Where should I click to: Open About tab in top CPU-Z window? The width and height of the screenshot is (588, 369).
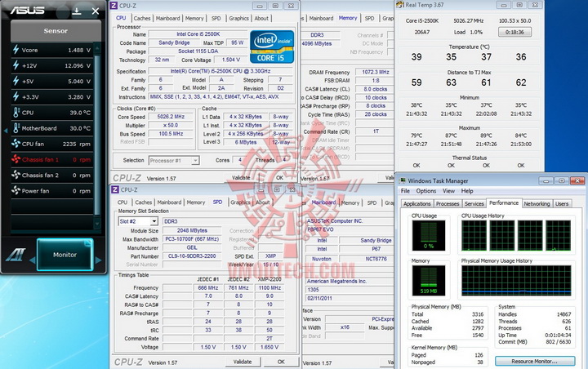point(261,18)
